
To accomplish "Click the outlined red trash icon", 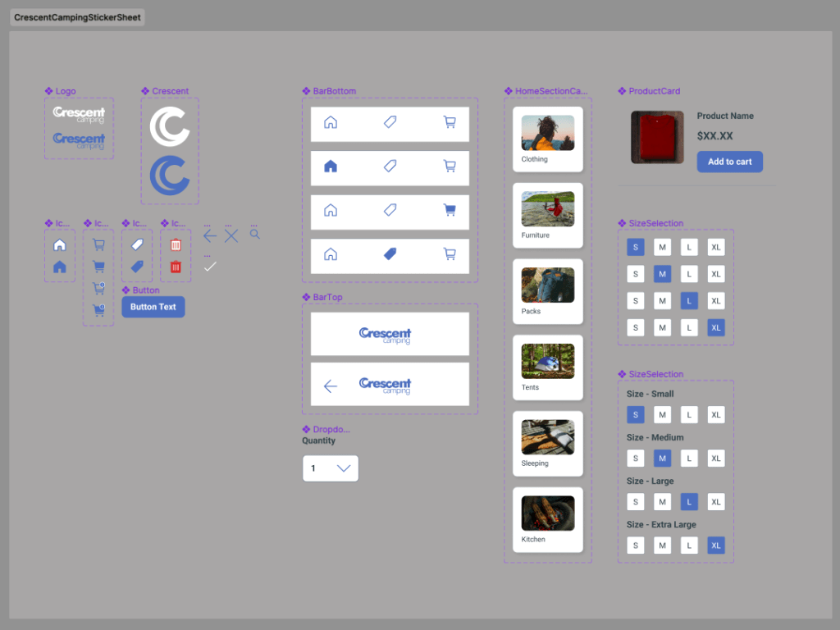I will click(x=176, y=244).
